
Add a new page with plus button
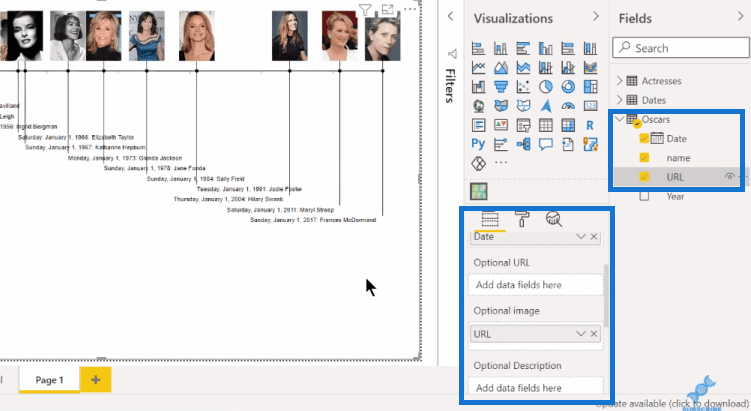pos(95,380)
